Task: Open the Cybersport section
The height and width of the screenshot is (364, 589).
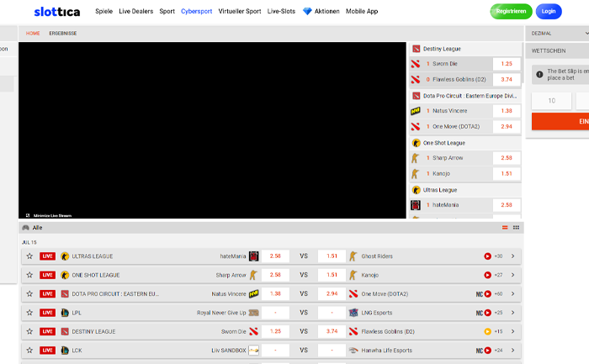Action: click(196, 11)
